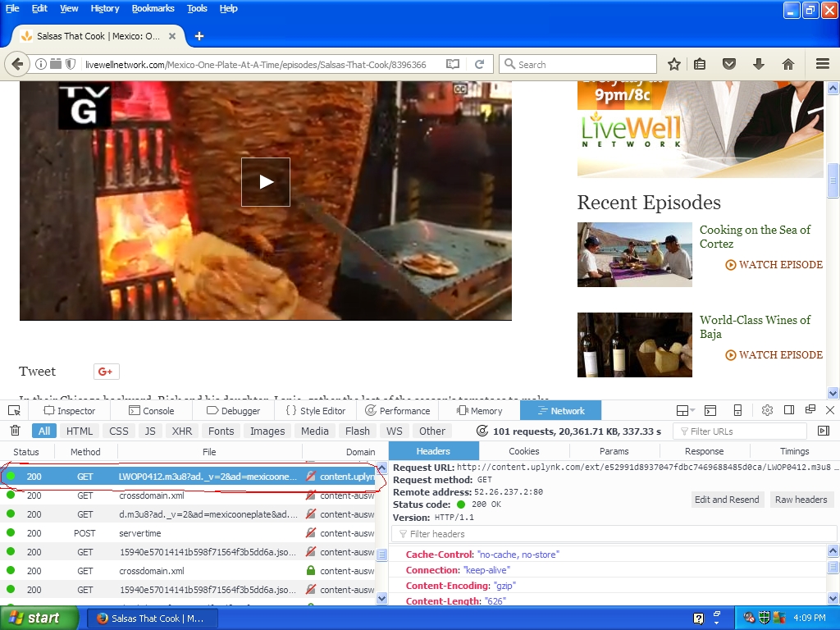Focus the Filter URLs input field

(x=740, y=431)
